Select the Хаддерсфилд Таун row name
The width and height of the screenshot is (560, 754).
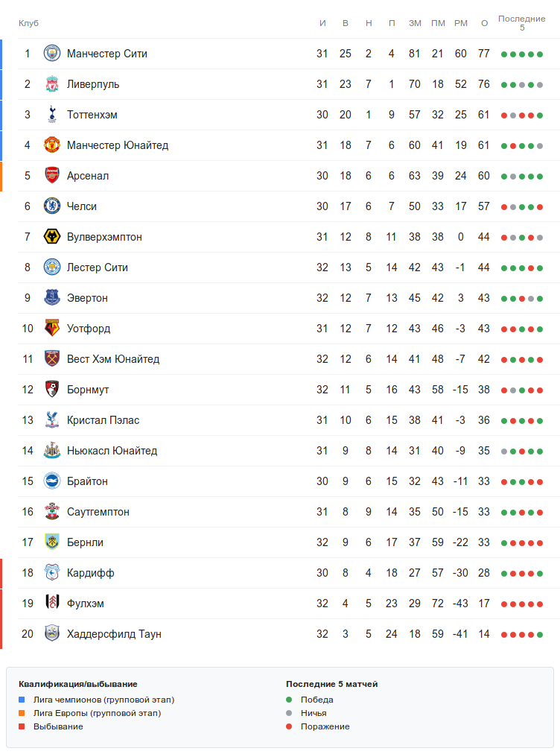114,634
